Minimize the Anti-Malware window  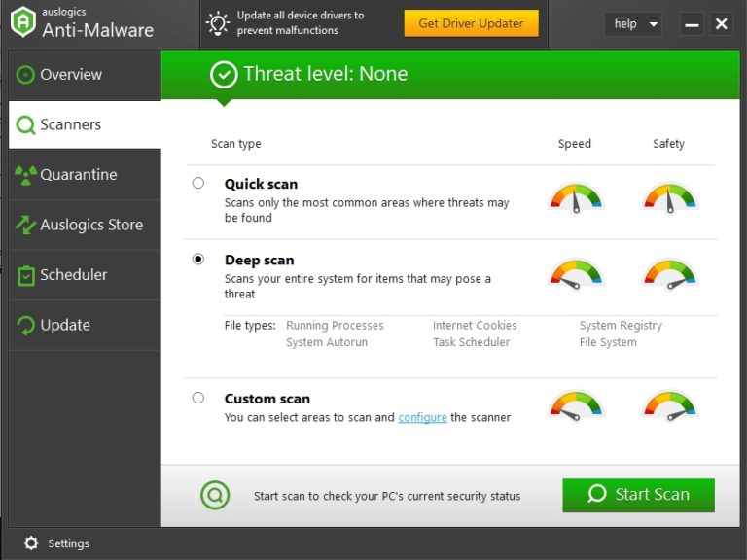(x=692, y=23)
